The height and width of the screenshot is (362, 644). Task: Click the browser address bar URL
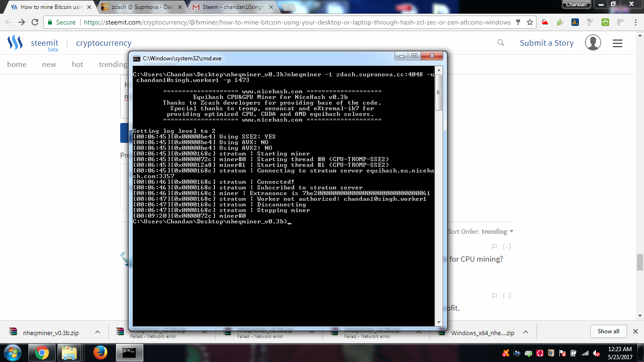297,22
